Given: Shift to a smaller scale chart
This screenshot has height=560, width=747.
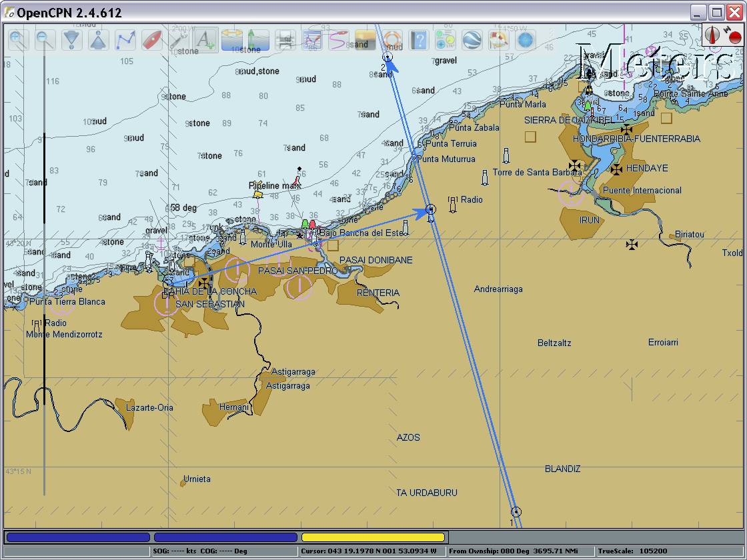Looking at the screenshot, I should tap(98, 40).
